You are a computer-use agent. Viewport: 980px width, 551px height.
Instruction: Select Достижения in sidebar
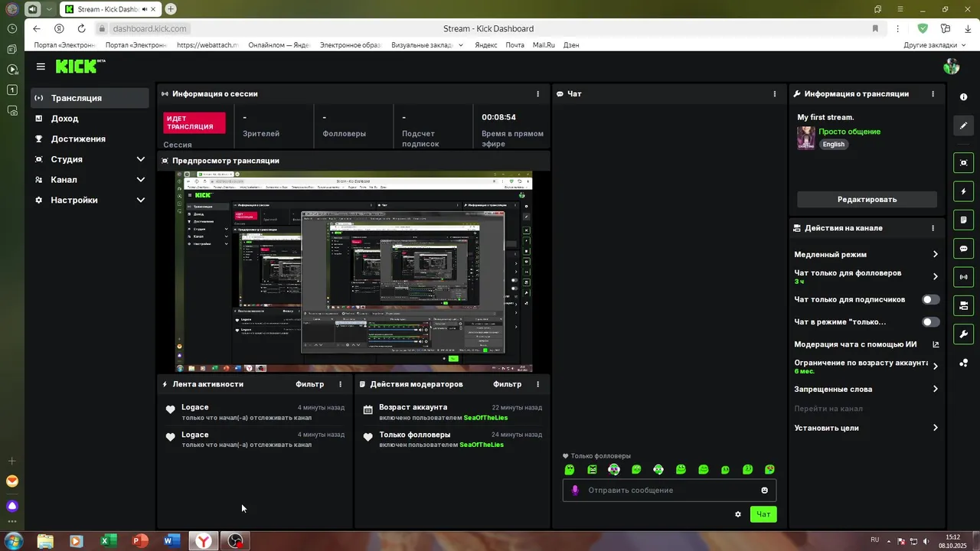[90, 139]
